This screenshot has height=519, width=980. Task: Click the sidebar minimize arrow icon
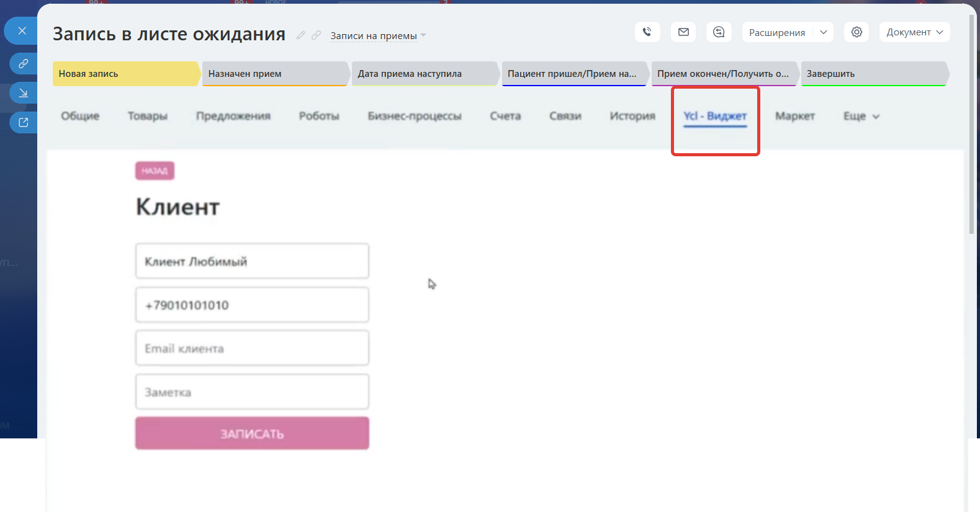pyautogui.click(x=24, y=93)
